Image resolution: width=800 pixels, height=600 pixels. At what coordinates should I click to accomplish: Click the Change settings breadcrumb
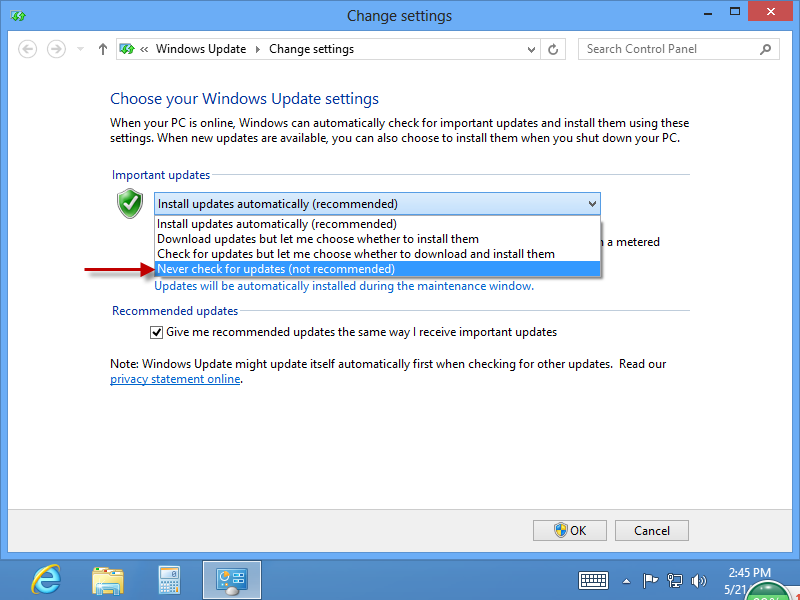(311, 49)
